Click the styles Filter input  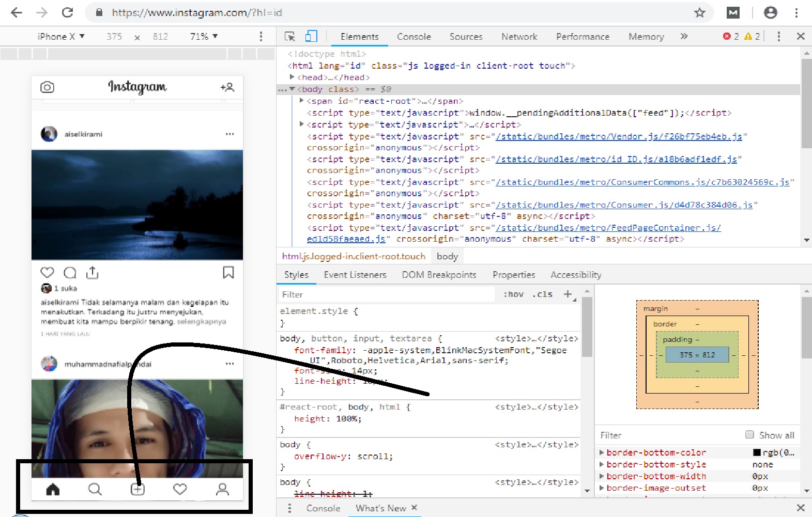387,294
